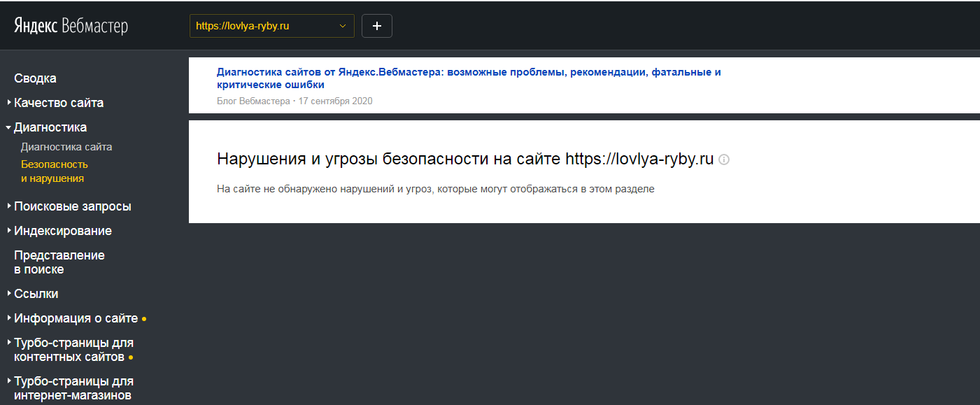Viewport: 980px width, 405px height.
Task: Click the heading Нарушения и угрозы безопасности
Action: (x=465, y=159)
